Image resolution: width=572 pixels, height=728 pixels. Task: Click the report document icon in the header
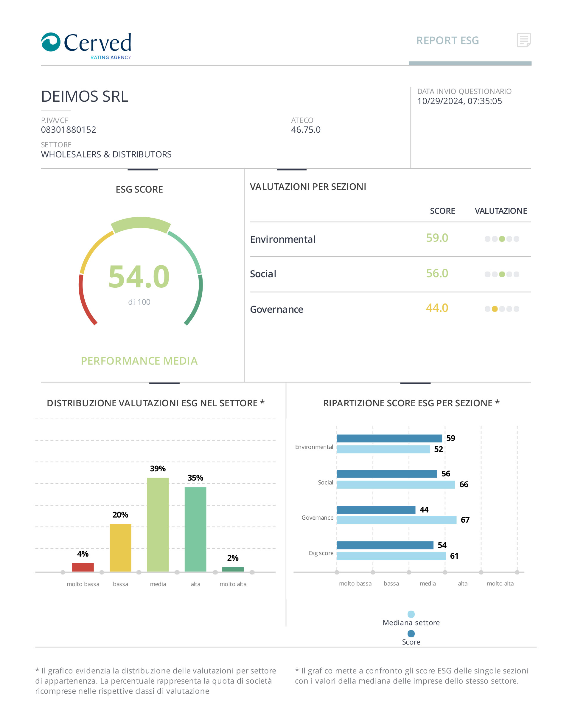[x=524, y=40]
